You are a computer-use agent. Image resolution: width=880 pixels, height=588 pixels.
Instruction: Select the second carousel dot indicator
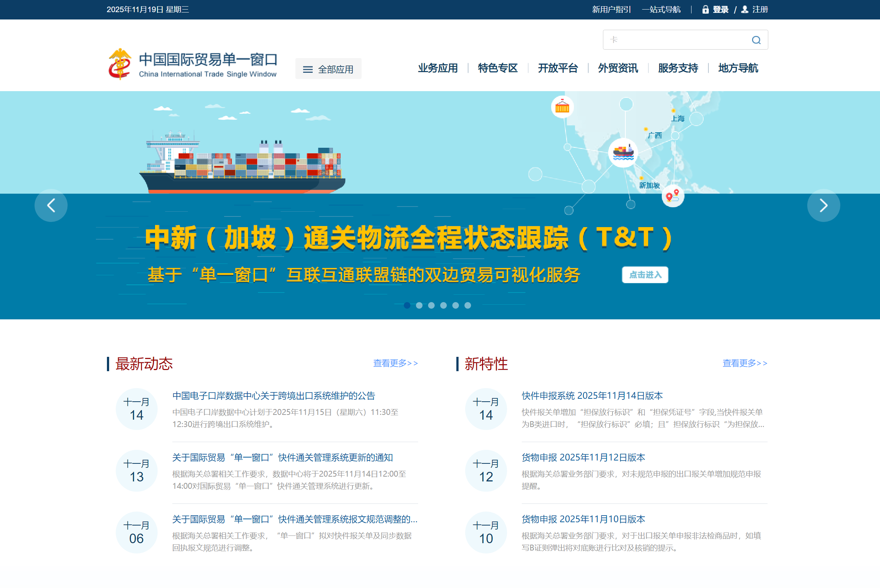(419, 306)
